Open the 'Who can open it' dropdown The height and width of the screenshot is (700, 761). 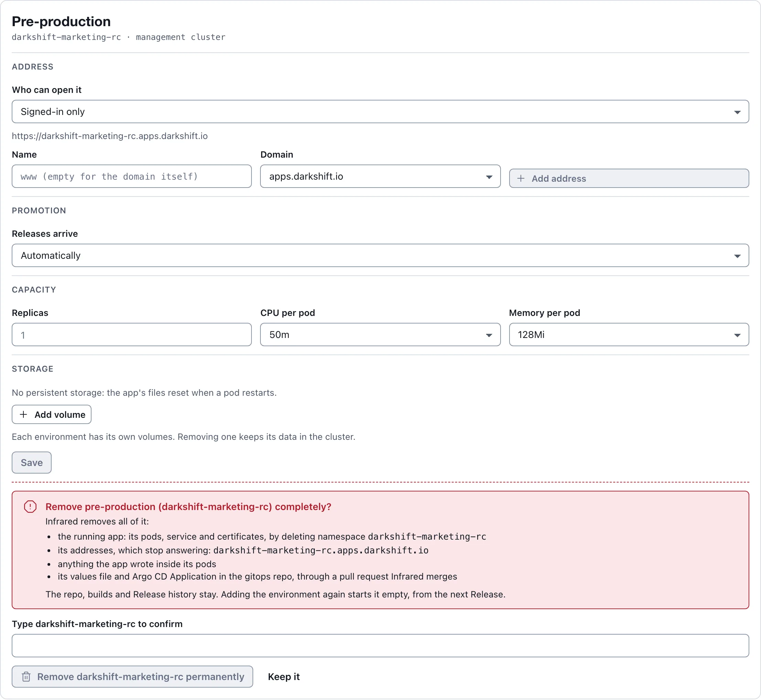[380, 112]
